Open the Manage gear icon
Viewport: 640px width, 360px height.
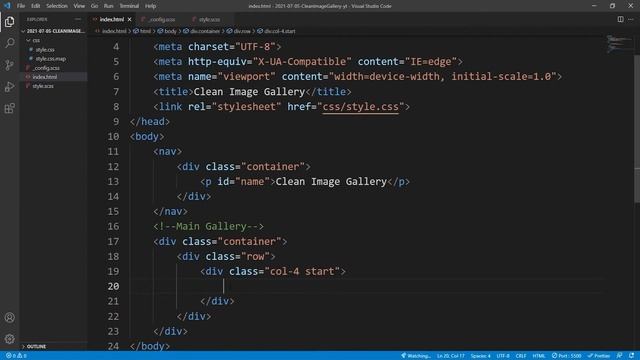9,339
